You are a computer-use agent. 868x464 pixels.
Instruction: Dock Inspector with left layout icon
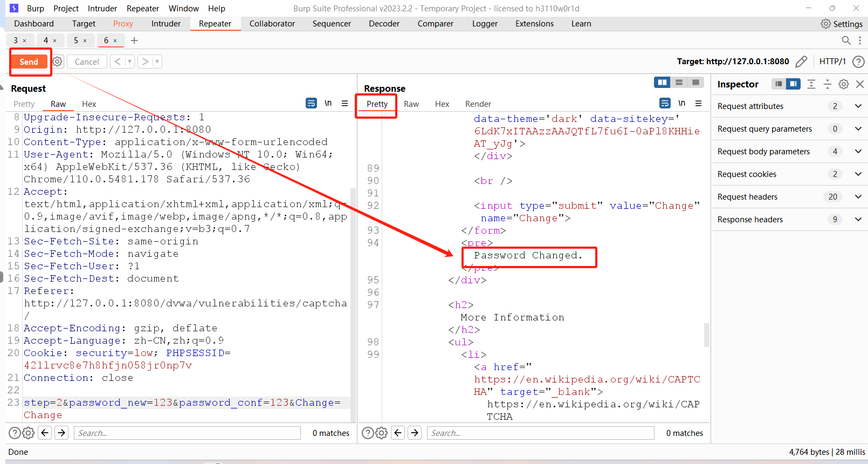pos(779,84)
